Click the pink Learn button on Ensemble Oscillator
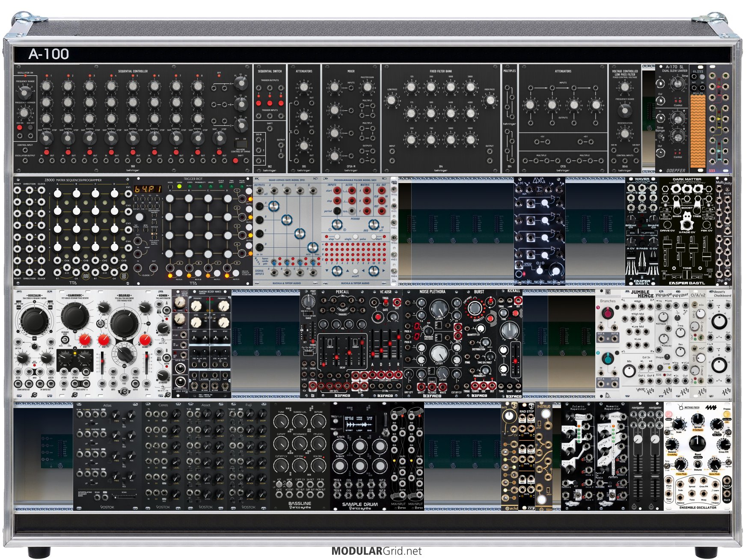754x560 pixels. tap(669, 415)
